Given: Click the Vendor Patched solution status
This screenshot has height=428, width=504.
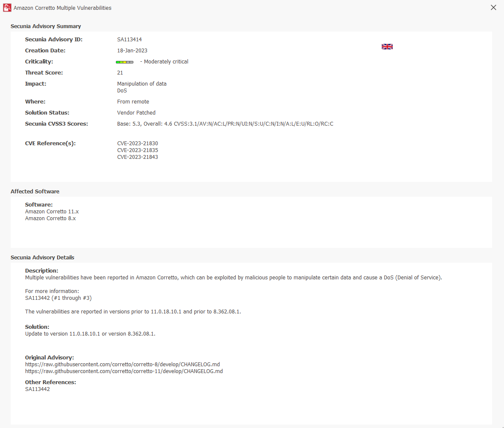Looking at the screenshot, I should point(136,112).
